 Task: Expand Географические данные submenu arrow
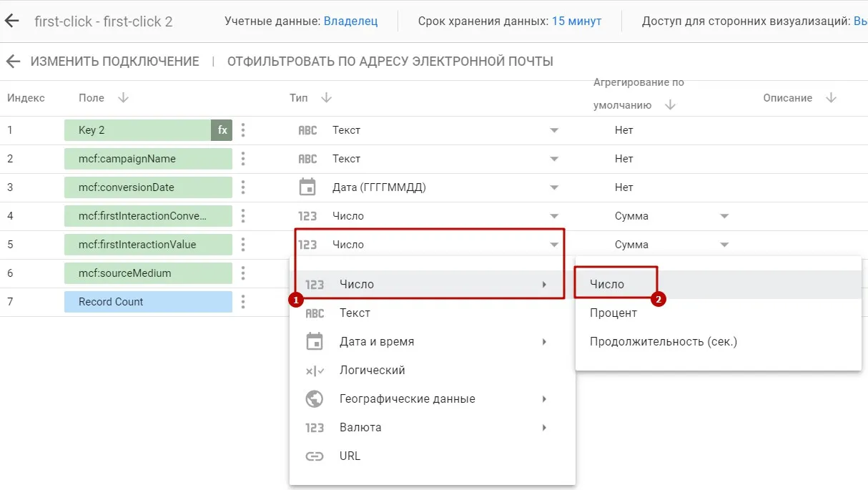click(x=544, y=399)
